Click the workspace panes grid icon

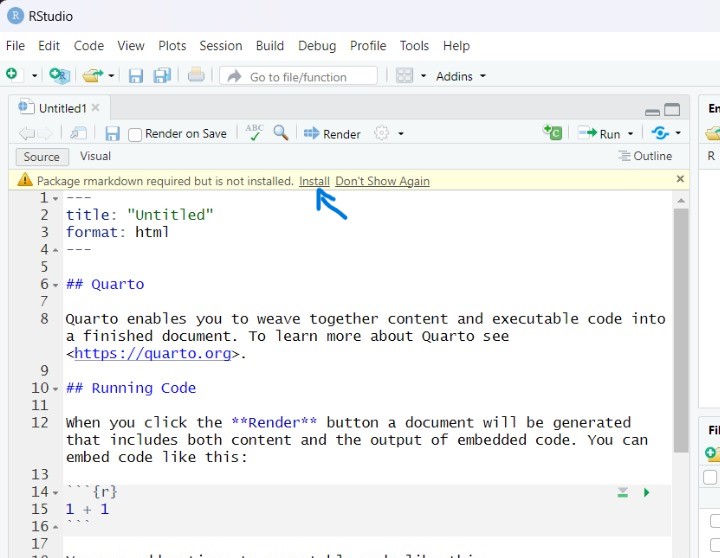405,76
